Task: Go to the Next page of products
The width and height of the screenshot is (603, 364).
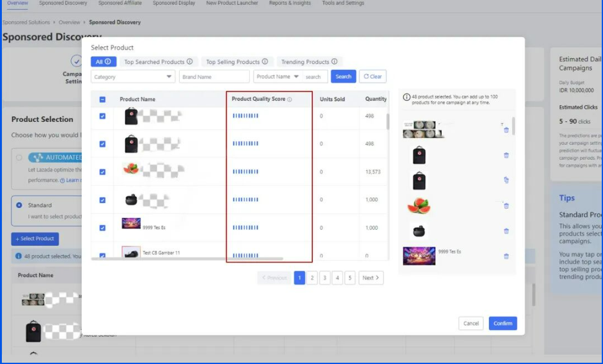Action: [x=371, y=278]
